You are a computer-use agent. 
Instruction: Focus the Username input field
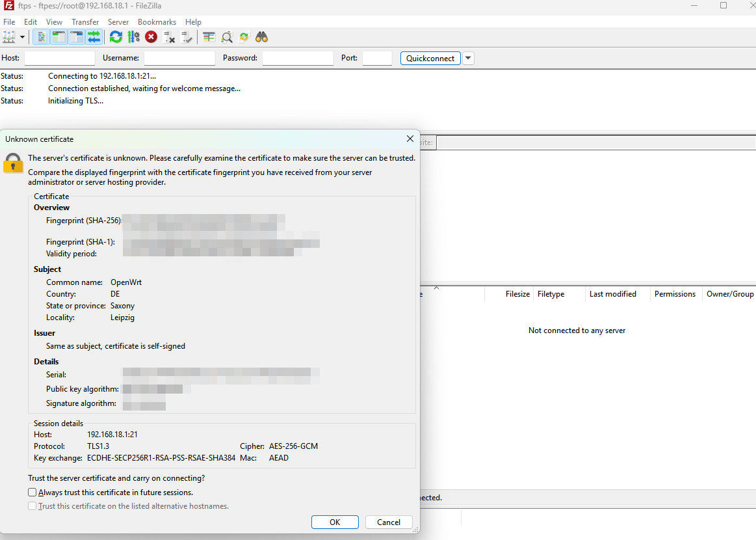point(179,58)
